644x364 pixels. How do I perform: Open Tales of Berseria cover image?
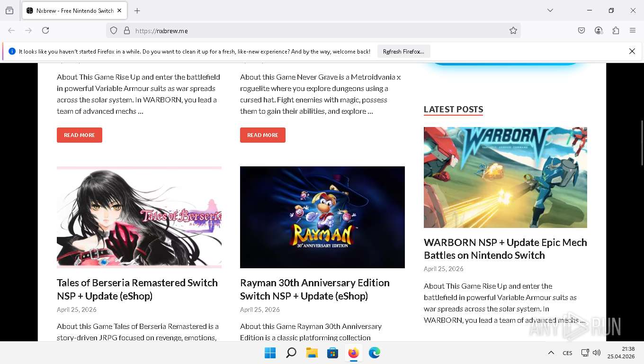139,217
